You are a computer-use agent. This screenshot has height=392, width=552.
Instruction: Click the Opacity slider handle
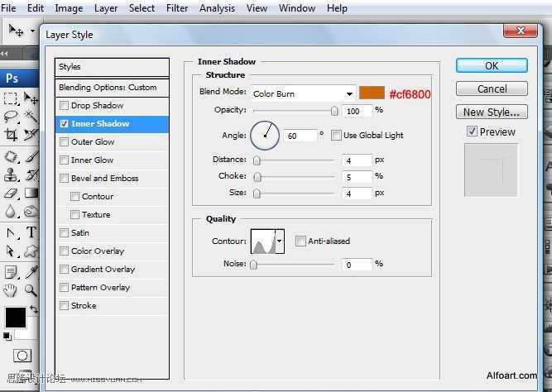334,111
